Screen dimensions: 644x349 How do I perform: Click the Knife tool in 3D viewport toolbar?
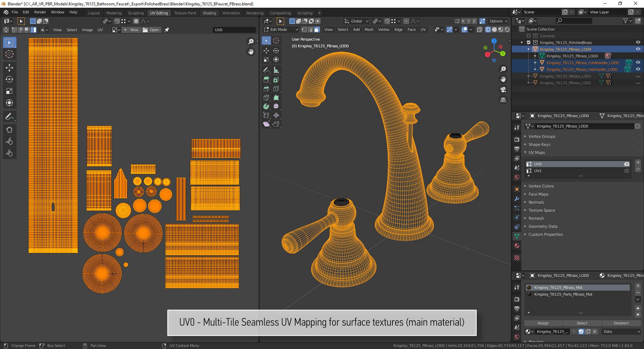[266, 98]
